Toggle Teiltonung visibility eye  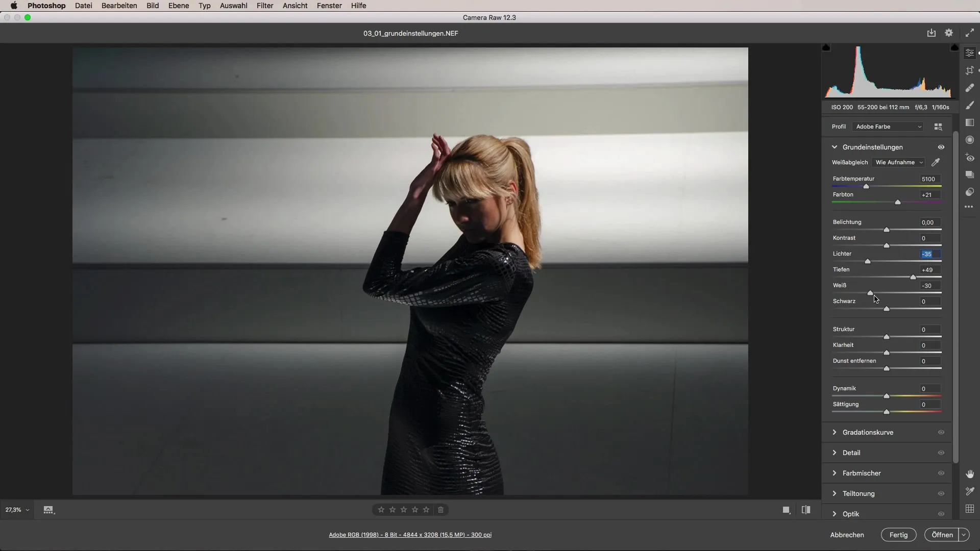coord(941,493)
